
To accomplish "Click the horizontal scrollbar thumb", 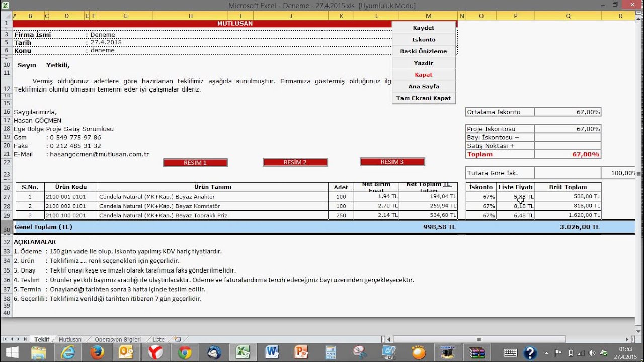I will 479,339.
